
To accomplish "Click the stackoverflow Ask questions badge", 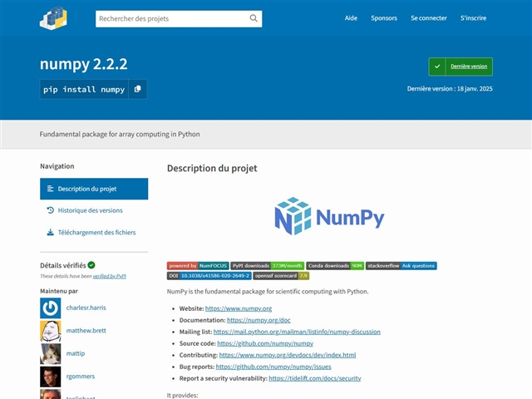I will pos(401,266).
